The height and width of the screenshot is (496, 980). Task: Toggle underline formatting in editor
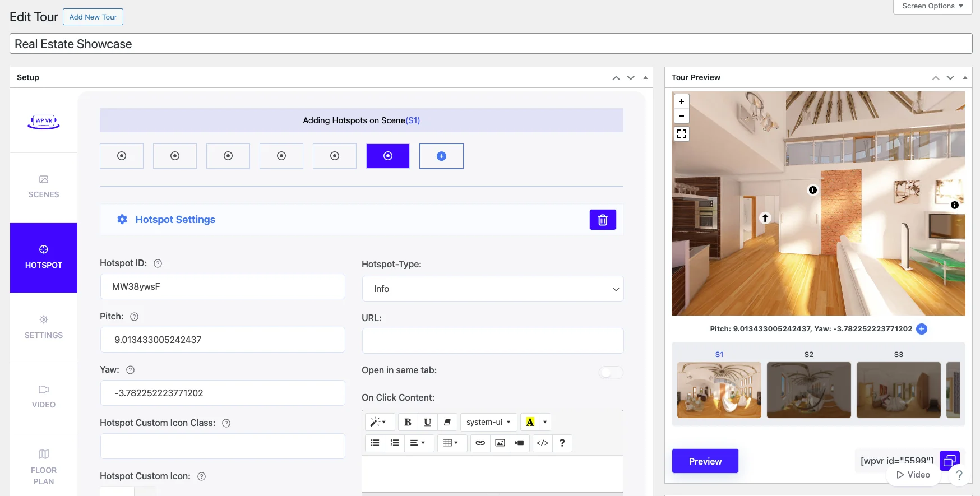point(428,422)
